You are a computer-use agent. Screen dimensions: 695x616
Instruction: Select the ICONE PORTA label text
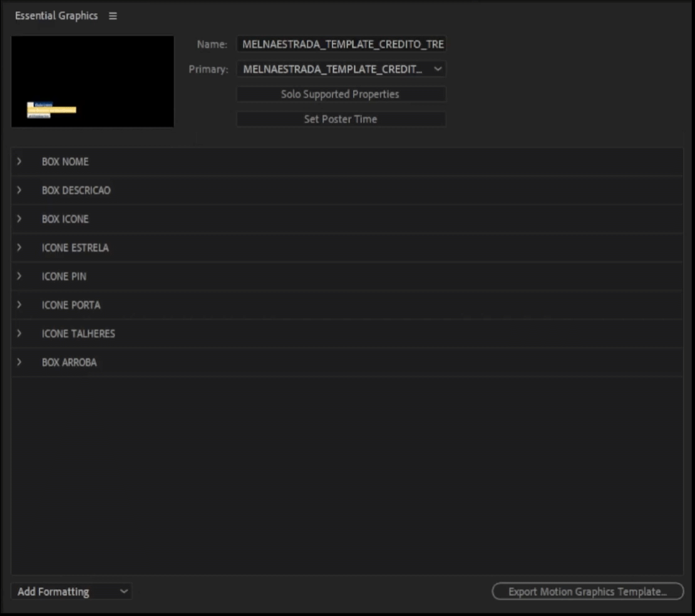pyautogui.click(x=71, y=305)
